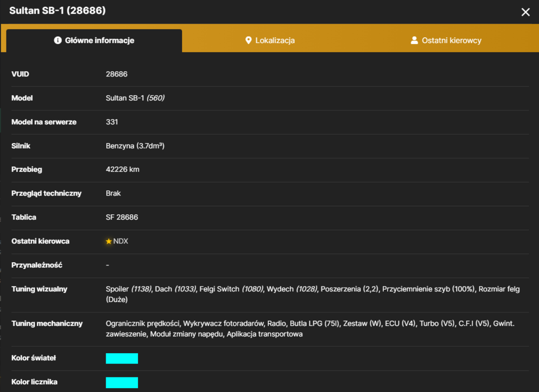Select the mileage value 42226 km
Image resolution: width=539 pixels, height=392 pixels.
point(123,169)
